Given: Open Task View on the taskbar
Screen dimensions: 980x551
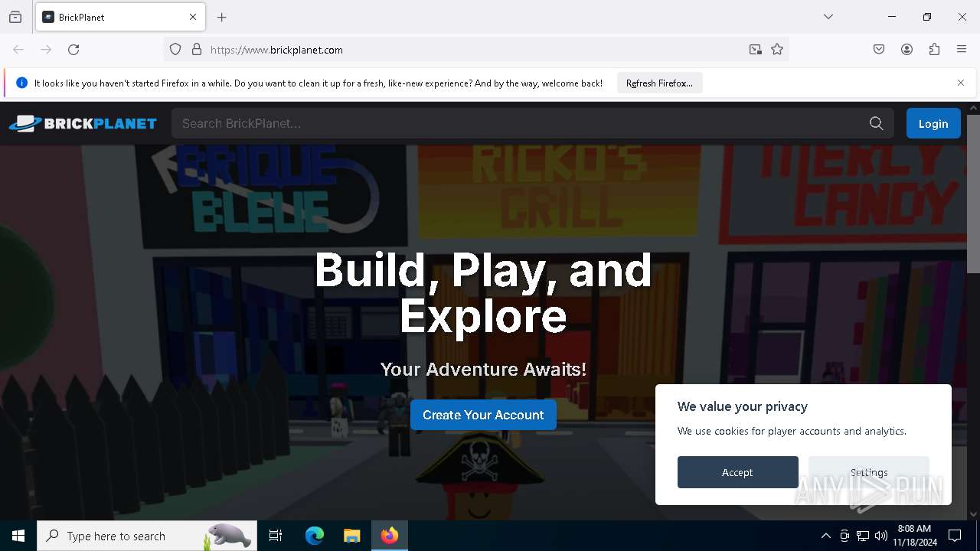Looking at the screenshot, I should (276, 536).
